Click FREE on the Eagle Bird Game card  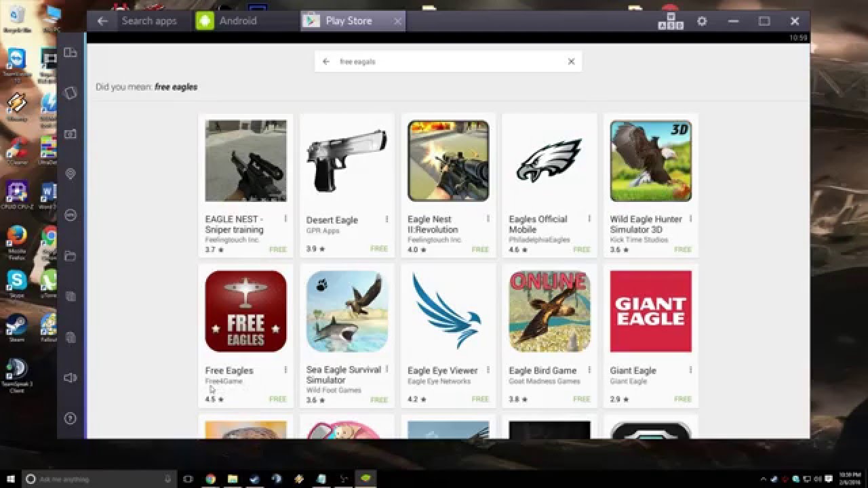tap(582, 399)
